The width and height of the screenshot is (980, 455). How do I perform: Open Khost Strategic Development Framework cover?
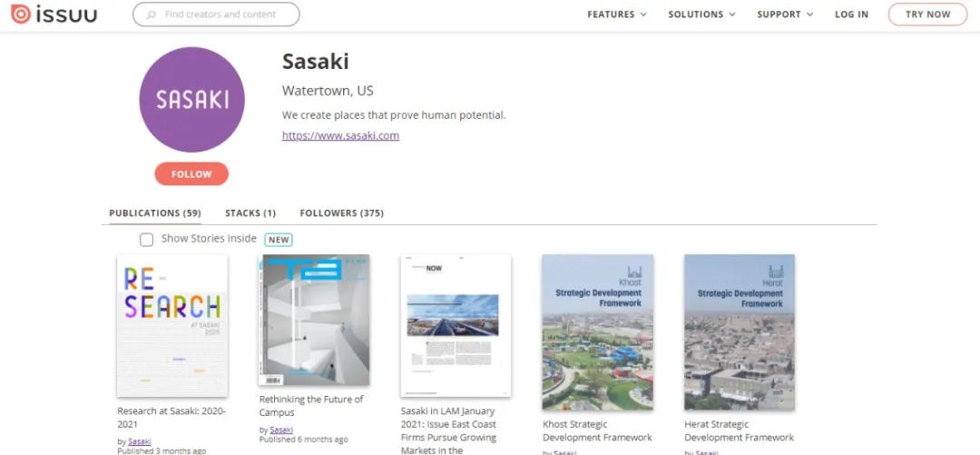tap(597, 331)
